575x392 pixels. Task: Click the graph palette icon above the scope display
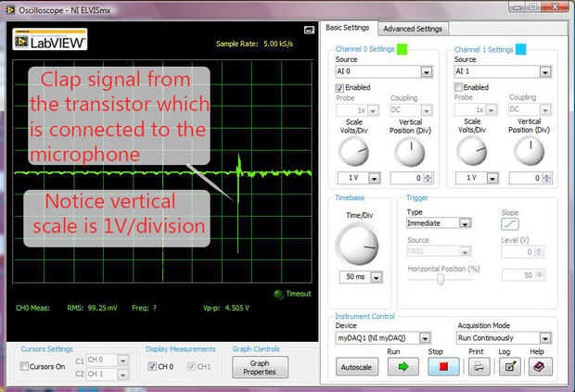pyautogui.click(x=309, y=30)
